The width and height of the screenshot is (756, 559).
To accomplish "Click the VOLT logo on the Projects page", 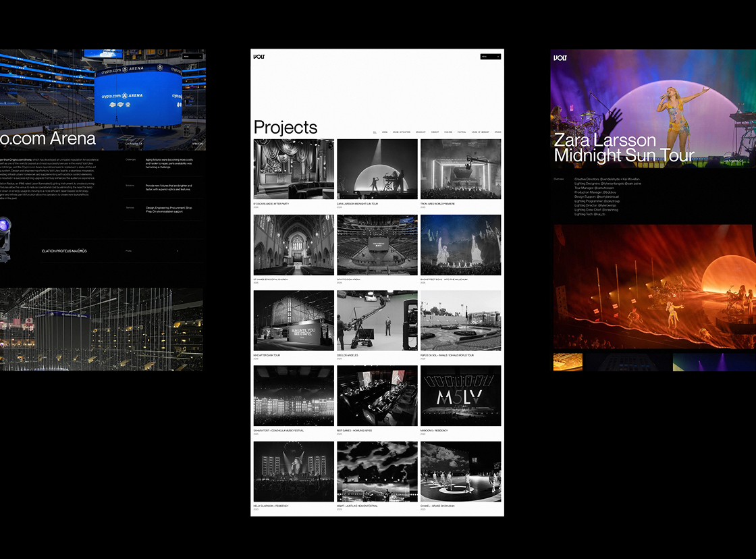I will (x=259, y=57).
